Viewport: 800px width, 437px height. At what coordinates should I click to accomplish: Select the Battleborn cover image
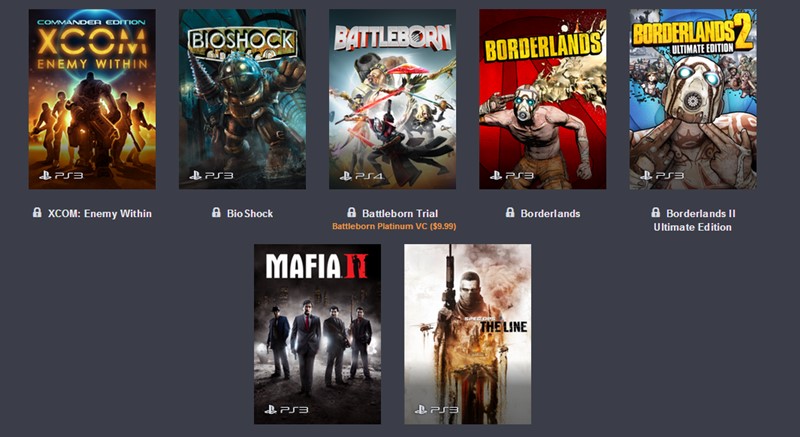point(392,99)
